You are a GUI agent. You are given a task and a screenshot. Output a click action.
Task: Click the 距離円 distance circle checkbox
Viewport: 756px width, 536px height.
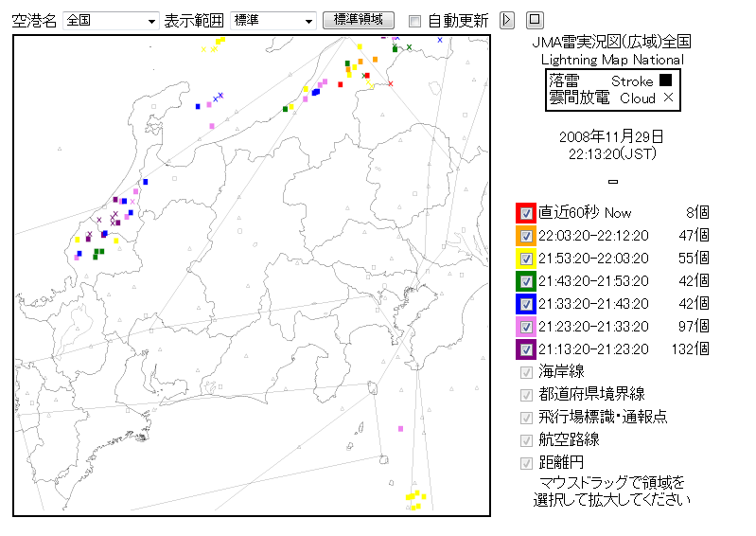coord(526,463)
